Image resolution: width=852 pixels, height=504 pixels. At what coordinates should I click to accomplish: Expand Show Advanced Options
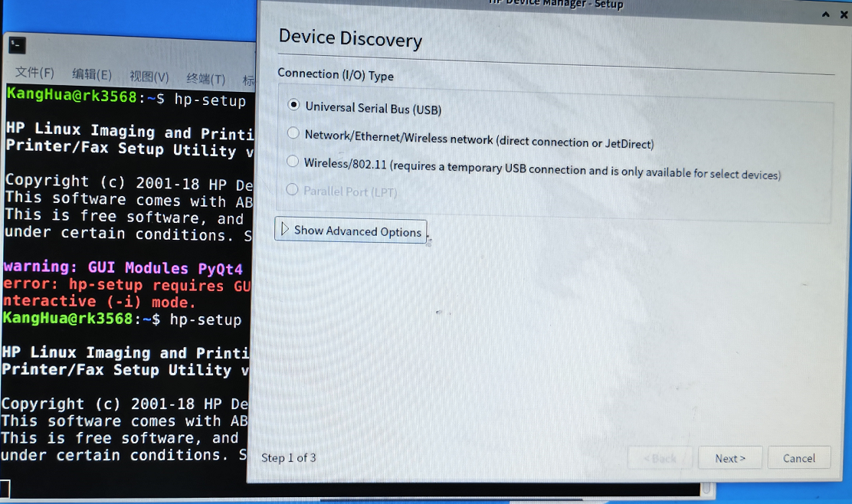350,231
